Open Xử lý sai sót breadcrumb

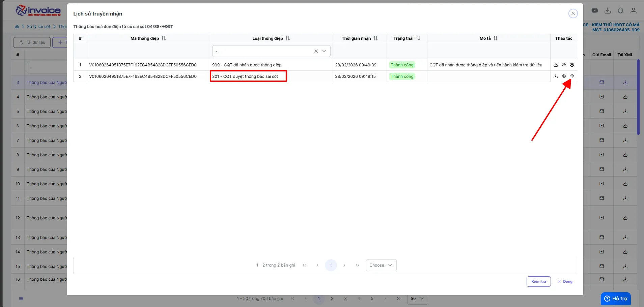click(x=38, y=27)
